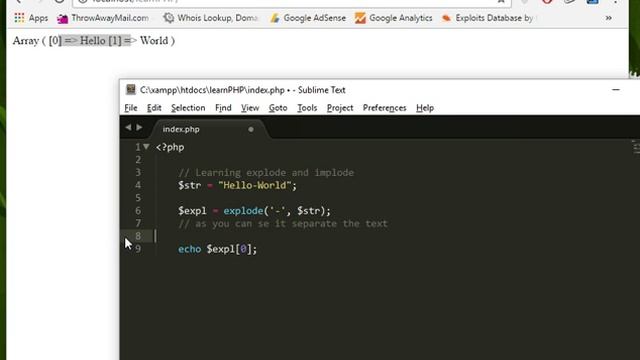Expand the bookmarks overflow chevron
The height and width of the screenshot is (360, 640).
click(609, 18)
